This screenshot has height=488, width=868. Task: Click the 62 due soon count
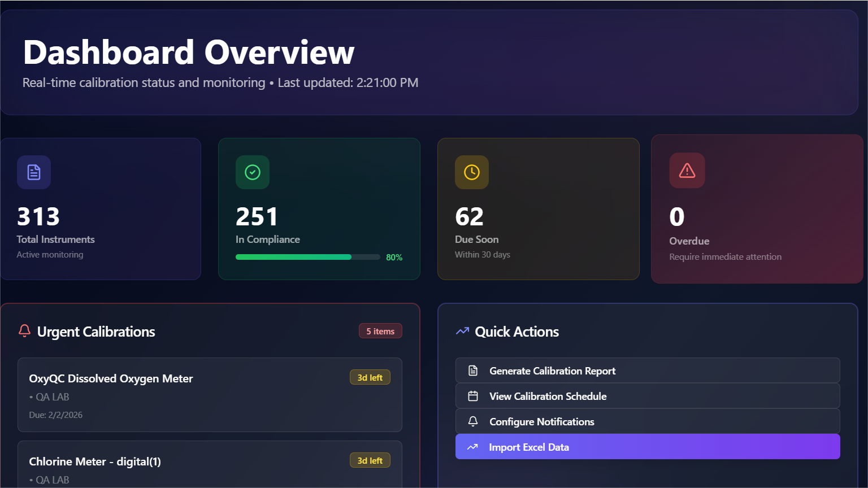click(470, 217)
